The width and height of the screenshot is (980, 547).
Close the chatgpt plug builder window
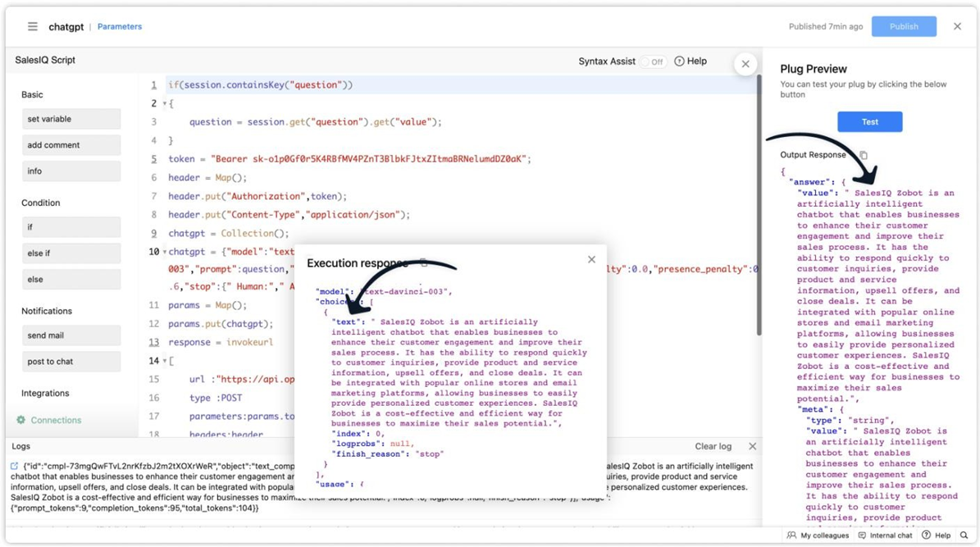coord(957,26)
